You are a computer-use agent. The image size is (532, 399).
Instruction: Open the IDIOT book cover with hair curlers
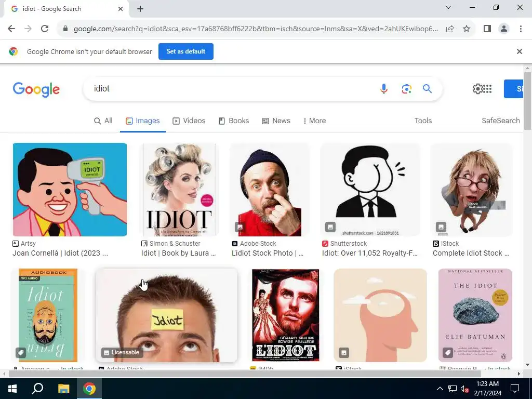(179, 190)
